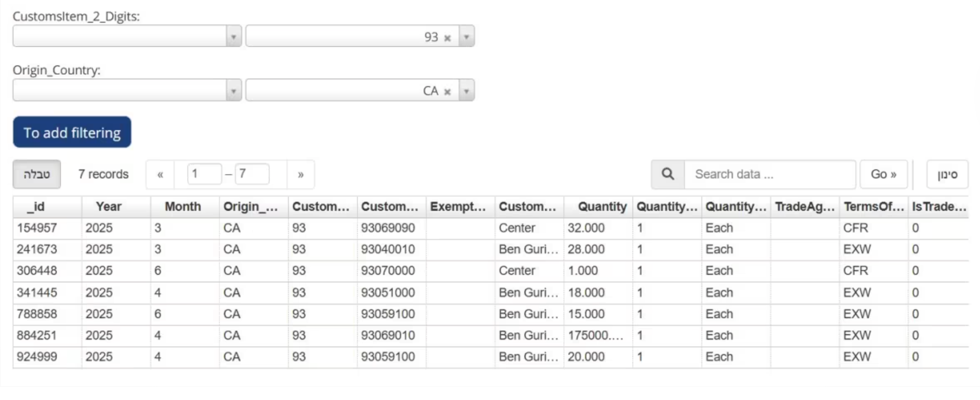Edit the ending record number field
This screenshot has width=980, height=400.
click(x=252, y=174)
